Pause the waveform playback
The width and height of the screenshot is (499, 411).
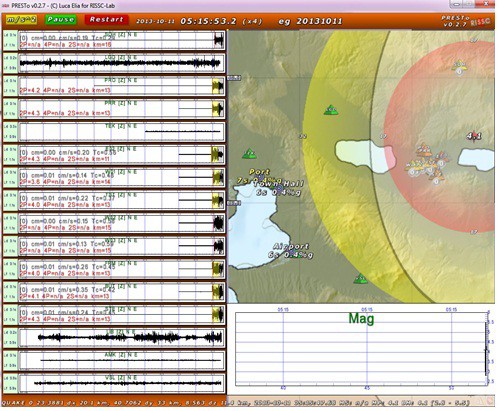point(60,19)
